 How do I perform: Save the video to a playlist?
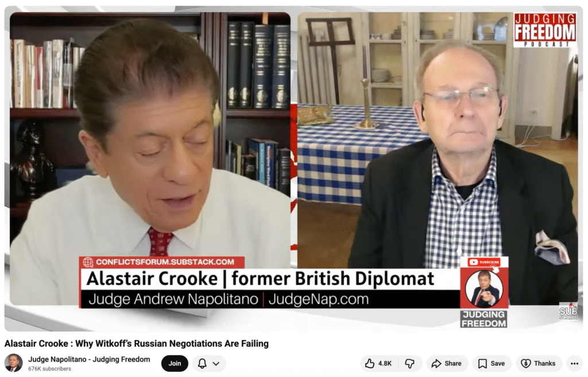pos(492,363)
